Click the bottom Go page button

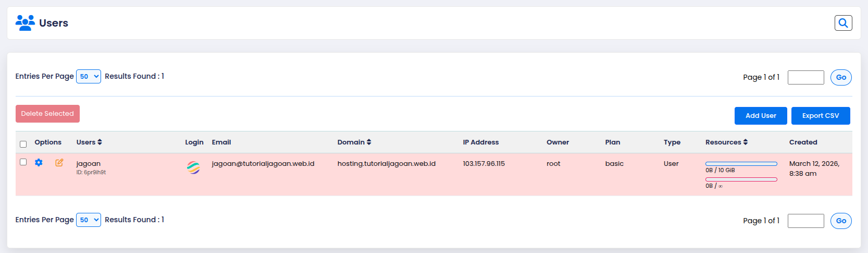tap(841, 221)
